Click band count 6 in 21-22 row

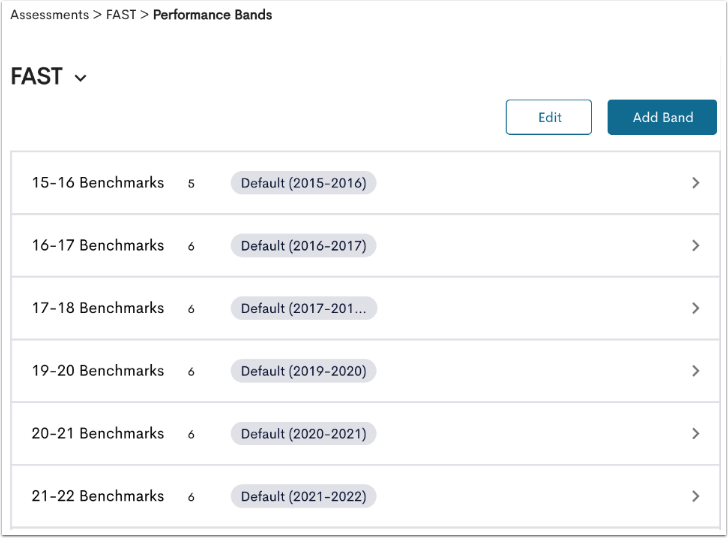[191, 497]
